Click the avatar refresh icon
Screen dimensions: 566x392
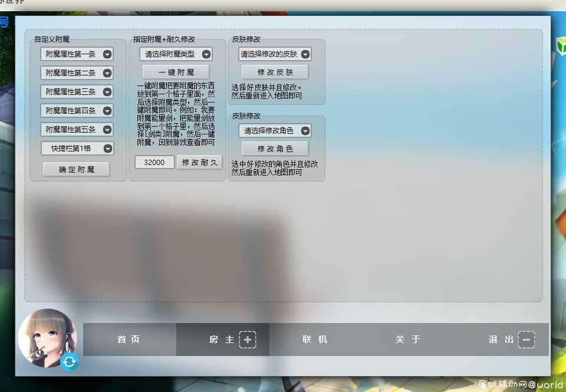pyautogui.click(x=70, y=362)
